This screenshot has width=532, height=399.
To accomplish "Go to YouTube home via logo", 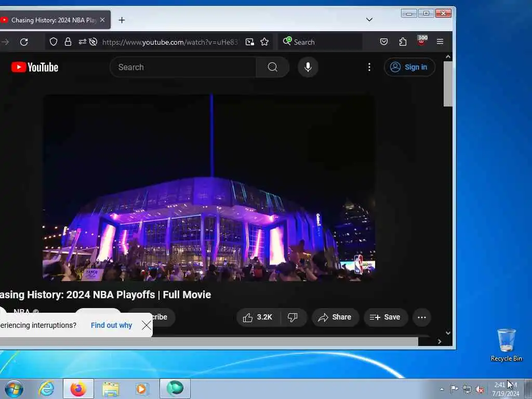I will click(35, 67).
